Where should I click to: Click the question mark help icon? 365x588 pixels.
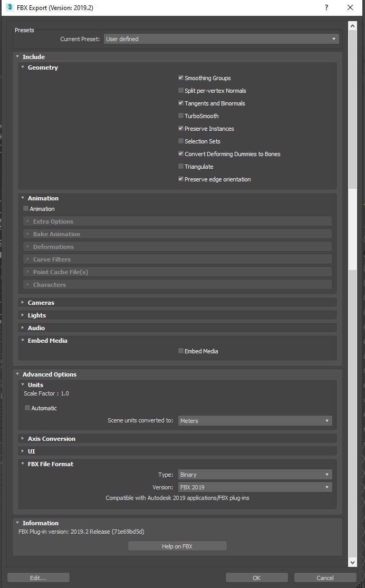(326, 8)
